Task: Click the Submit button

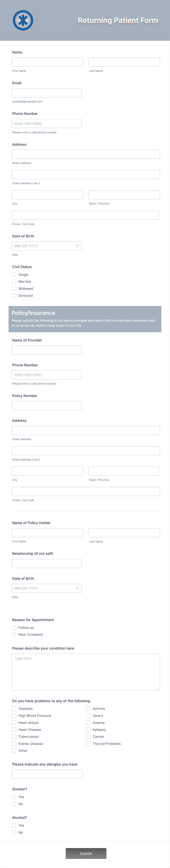Action: tap(86, 854)
